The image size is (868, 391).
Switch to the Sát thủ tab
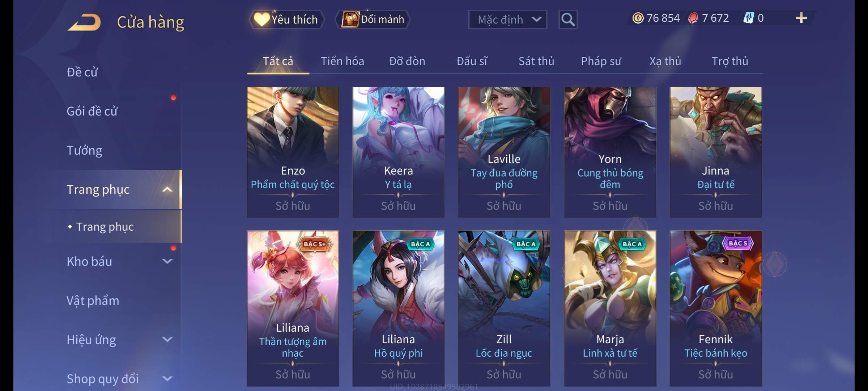pos(536,61)
